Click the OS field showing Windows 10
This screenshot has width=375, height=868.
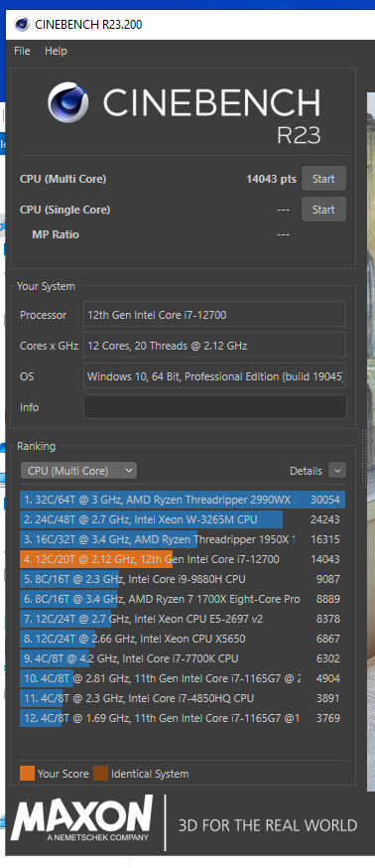pos(215,376)
